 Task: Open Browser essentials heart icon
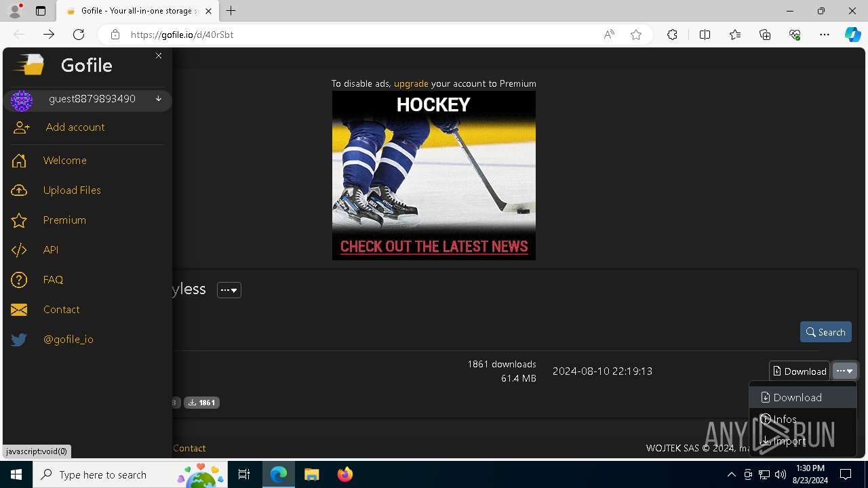[x=795, y=35]
